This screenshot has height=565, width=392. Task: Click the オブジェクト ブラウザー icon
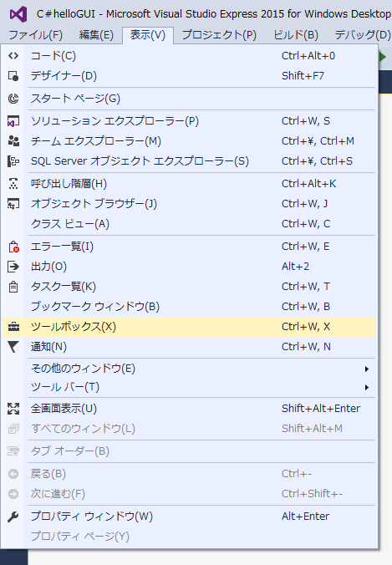point(13,204)
